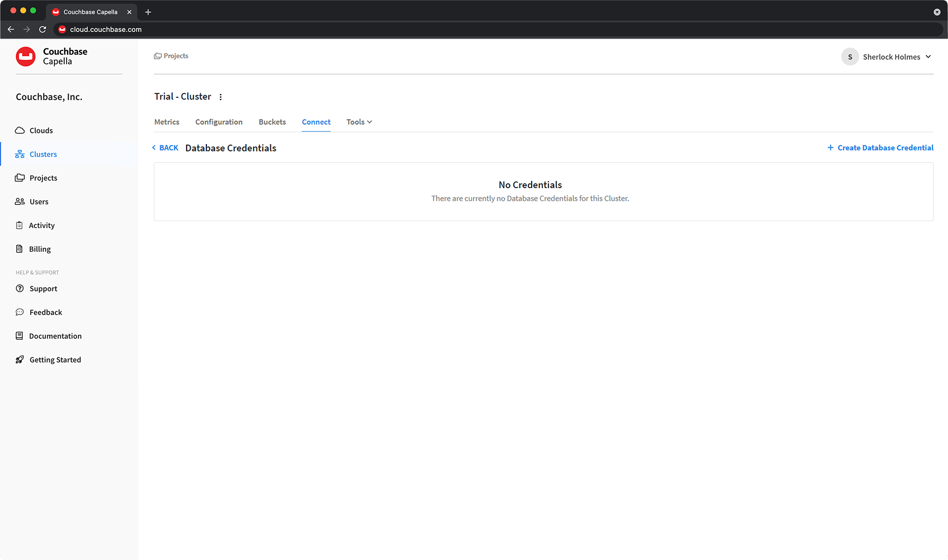
Task: Switch to the Configuration tab
Action: click(x=219, y=122)
